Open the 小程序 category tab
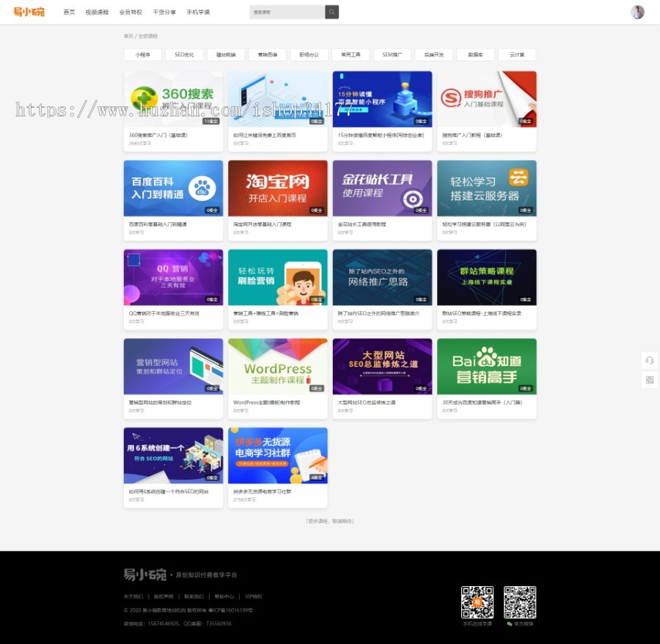 tap(142, 54)
